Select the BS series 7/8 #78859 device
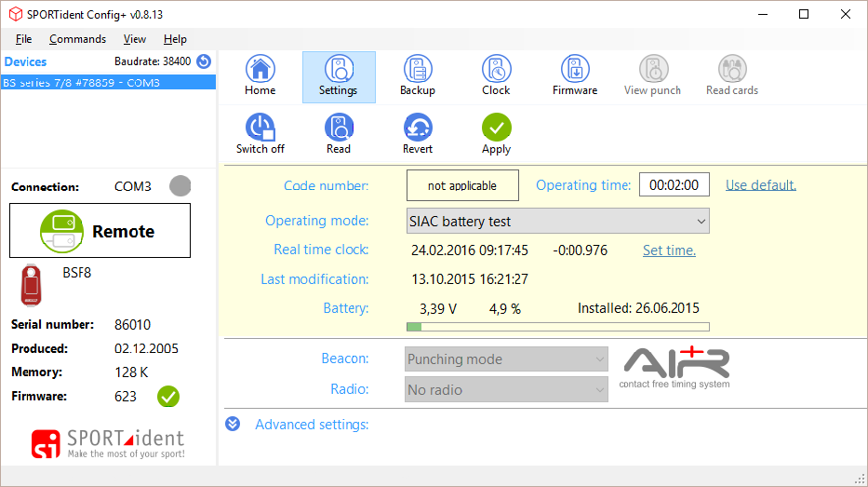The width and height of the screenshot is (868, 487). pyautogui.click(x=109, y=83)
